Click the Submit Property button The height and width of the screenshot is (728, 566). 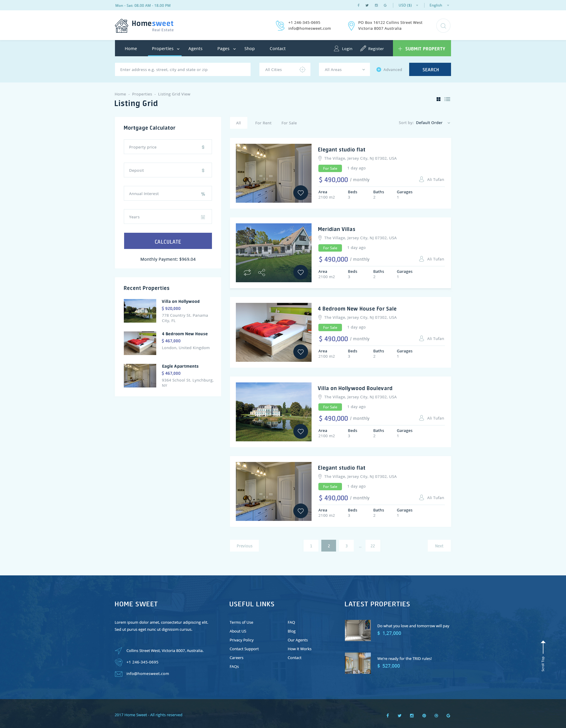(x=422, y=48)
